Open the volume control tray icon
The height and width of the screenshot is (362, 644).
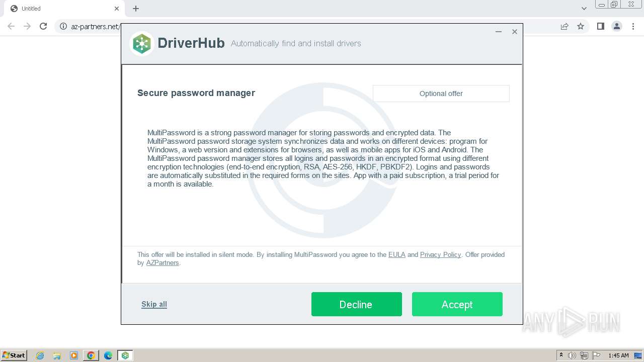[x=572, y=355]
